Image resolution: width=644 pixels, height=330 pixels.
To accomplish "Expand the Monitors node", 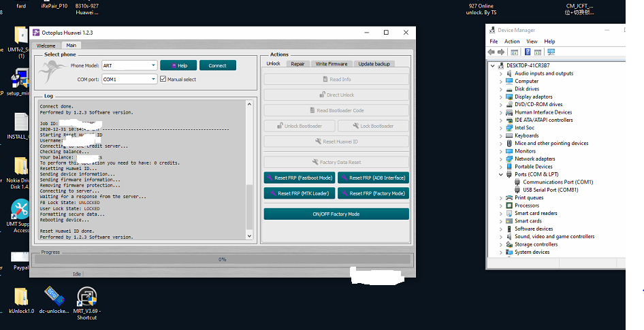I will pyautogui.click(x=500, y=151).
